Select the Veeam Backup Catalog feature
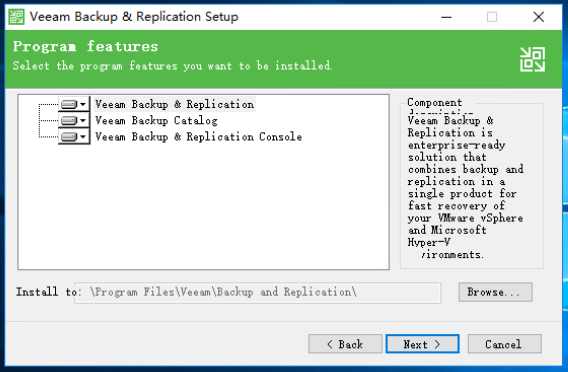568x372 pixels. coord(156,120)
